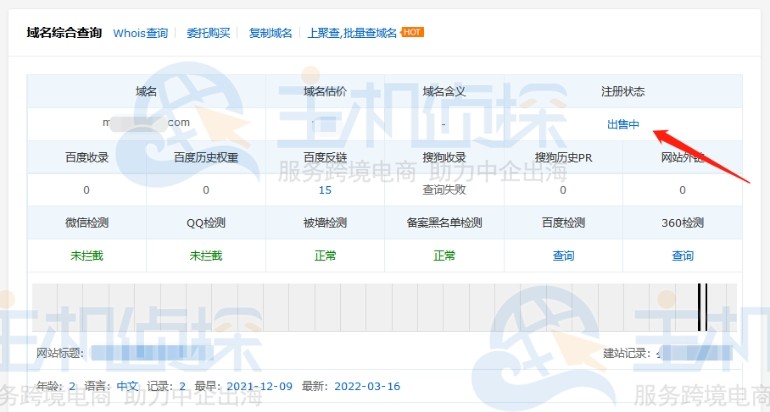The width and height of the screenshot is (770, 412).
Task: Click the 记录 value 2
Action: (x=182, y=386)
